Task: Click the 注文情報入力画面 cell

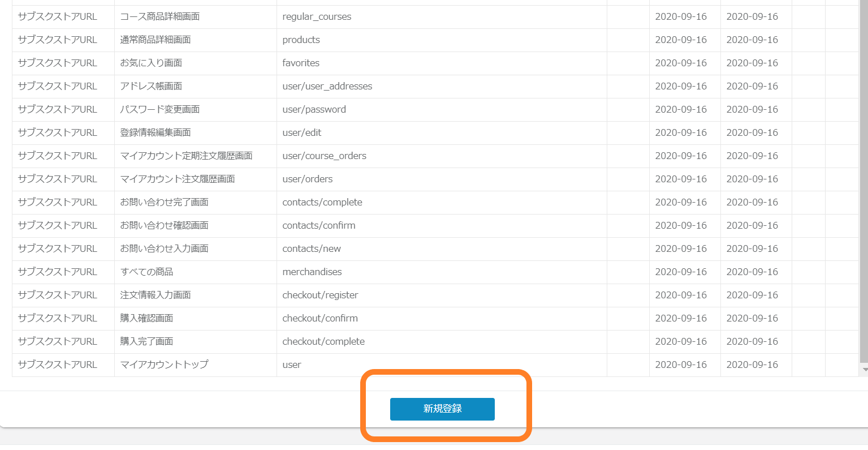Action: click(156, 295)
